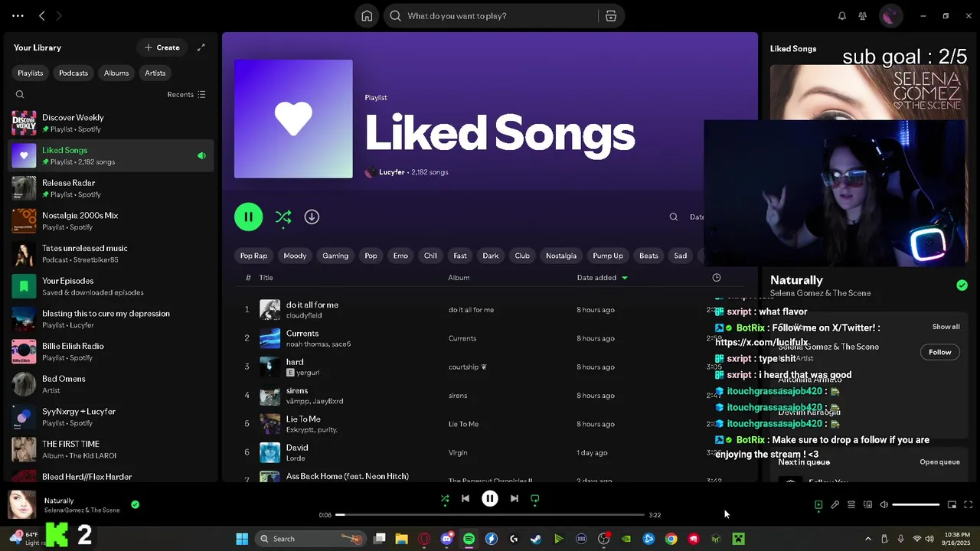Open the Bad Omens artist page
Image resolution: width=980 pixels, height=551 pixels.
111,384
